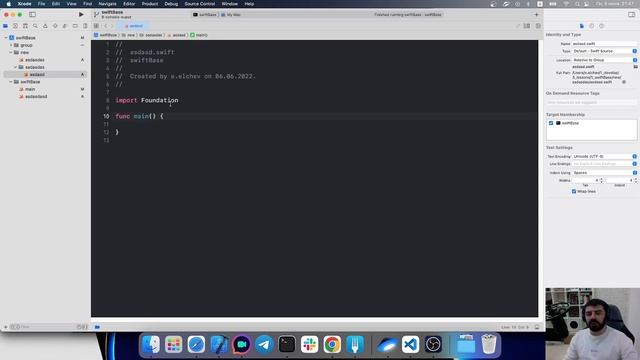This screenshot has height=360, width=640.
Task: Open Google Chrome from the Dock
Action: 332,344
